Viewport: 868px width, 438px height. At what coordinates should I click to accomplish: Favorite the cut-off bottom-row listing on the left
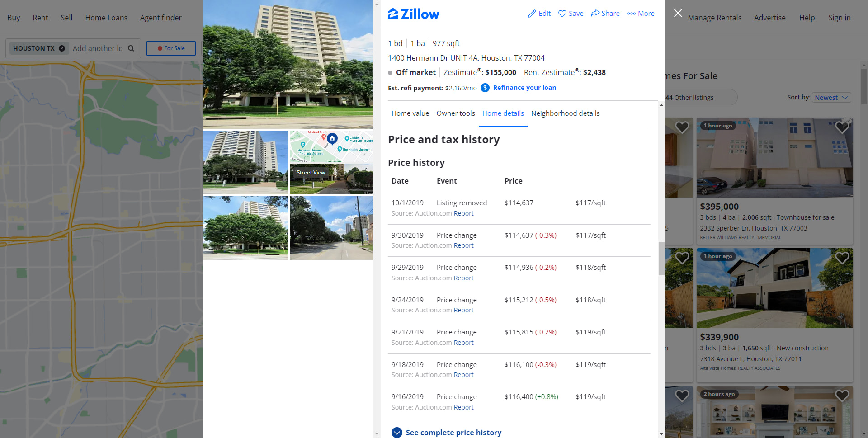pyautogui.click(x=682, y=396)
